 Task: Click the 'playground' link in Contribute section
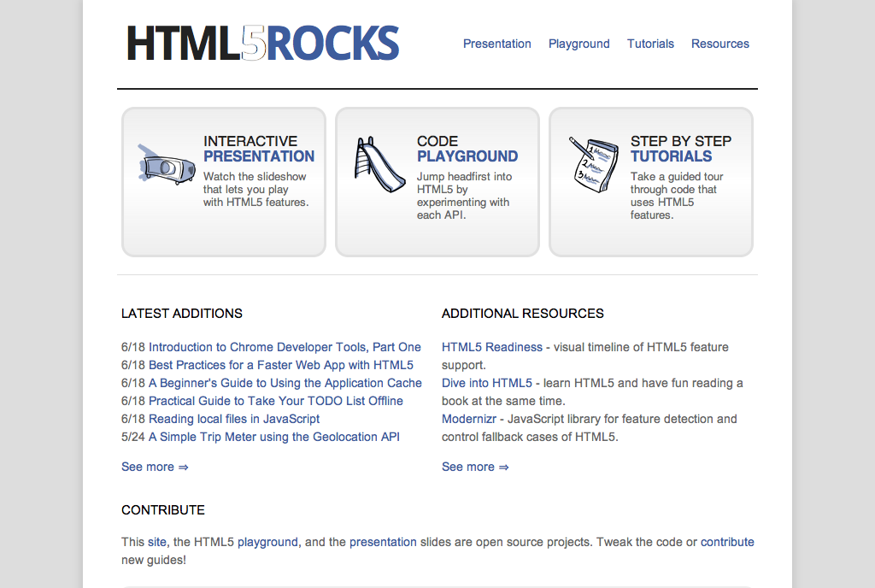point(267,542)
